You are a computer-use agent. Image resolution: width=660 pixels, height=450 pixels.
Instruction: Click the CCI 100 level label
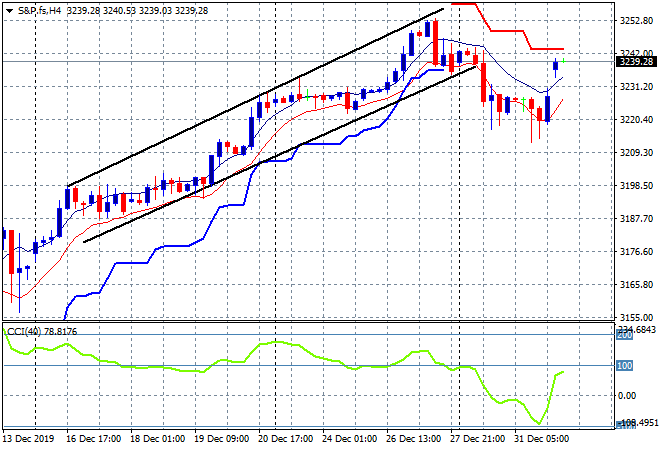coord(625,365)
